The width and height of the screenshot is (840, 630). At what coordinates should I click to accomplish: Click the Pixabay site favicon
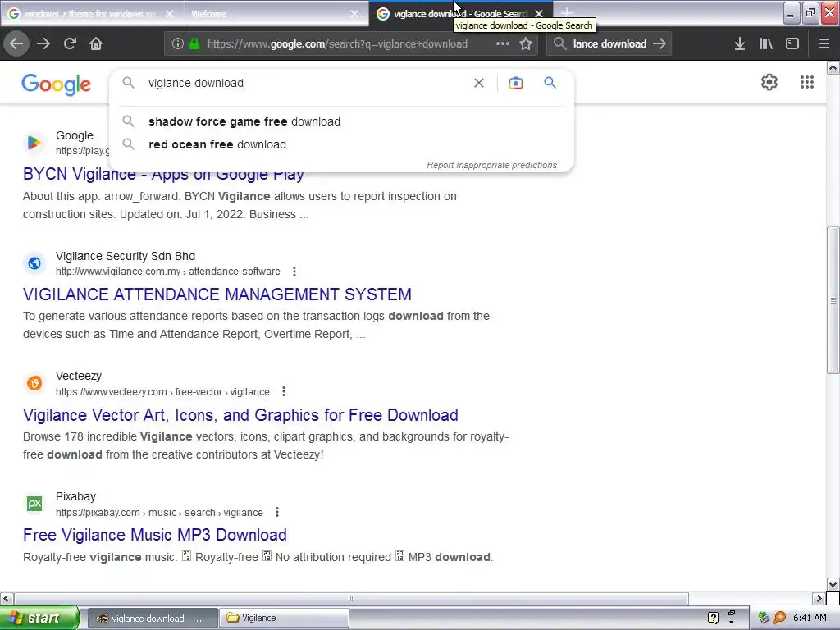[34, 504]
